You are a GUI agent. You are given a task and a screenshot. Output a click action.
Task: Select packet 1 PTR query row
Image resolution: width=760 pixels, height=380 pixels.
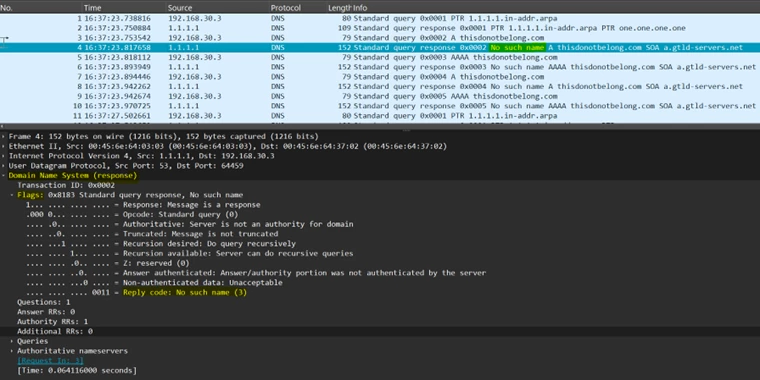click(x=380, y=18)
